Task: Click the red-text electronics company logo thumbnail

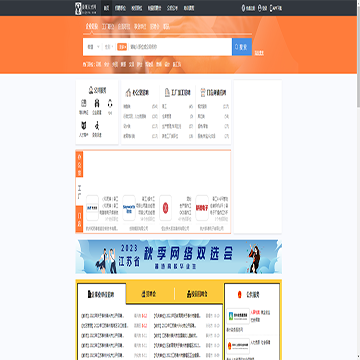Action: point(202,208)
